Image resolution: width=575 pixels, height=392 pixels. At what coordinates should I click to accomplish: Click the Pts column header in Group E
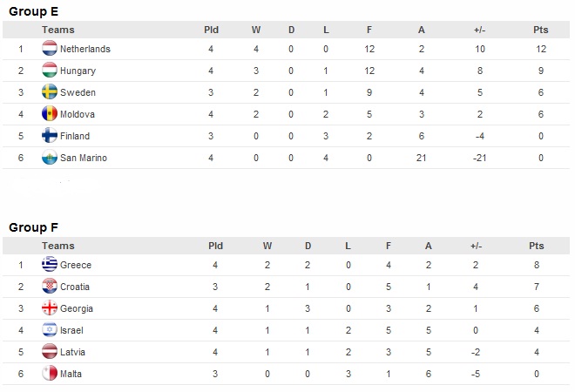540,30
